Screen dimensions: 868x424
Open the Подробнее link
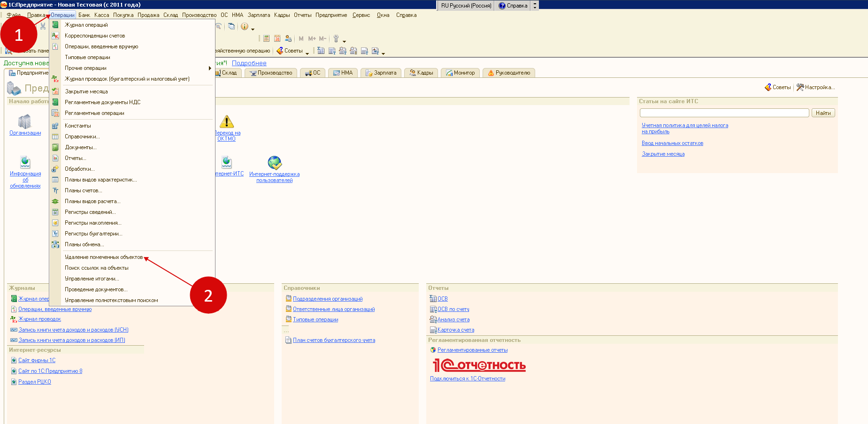point(249,63)
